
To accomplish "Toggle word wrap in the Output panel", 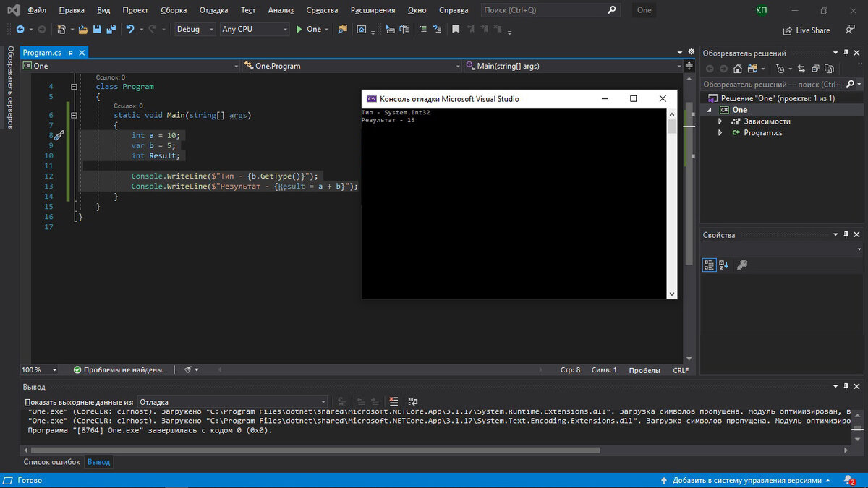I will pos(413,401).
